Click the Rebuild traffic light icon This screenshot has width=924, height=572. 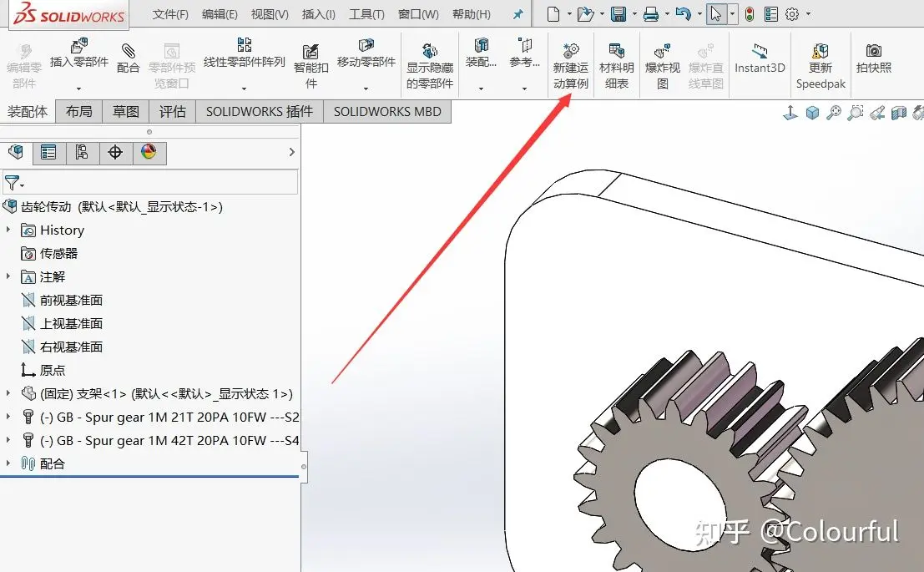[750, 13]
